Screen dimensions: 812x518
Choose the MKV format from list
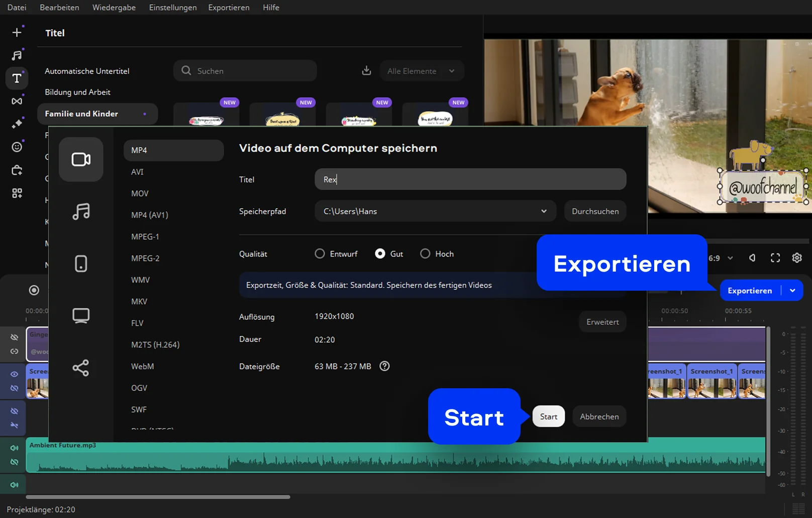point(139,302)
